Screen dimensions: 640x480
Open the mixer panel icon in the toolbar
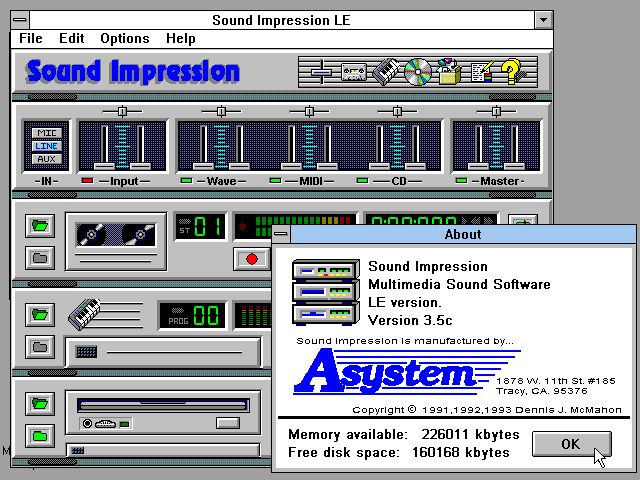(321, 72)
